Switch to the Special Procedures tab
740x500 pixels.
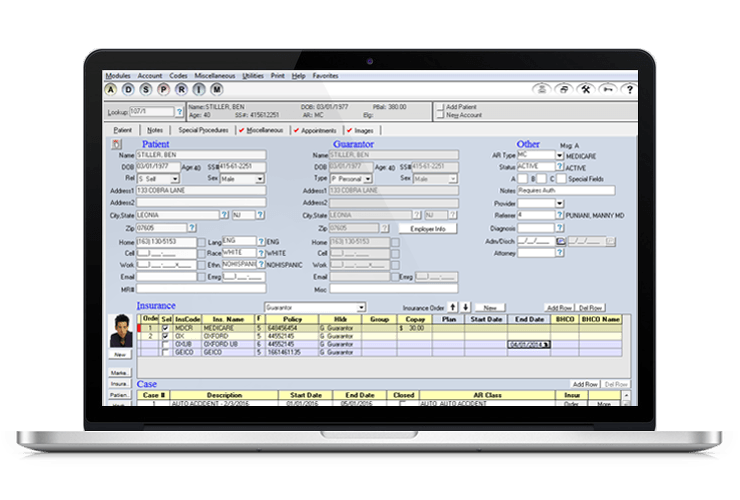tap(203, 130)
